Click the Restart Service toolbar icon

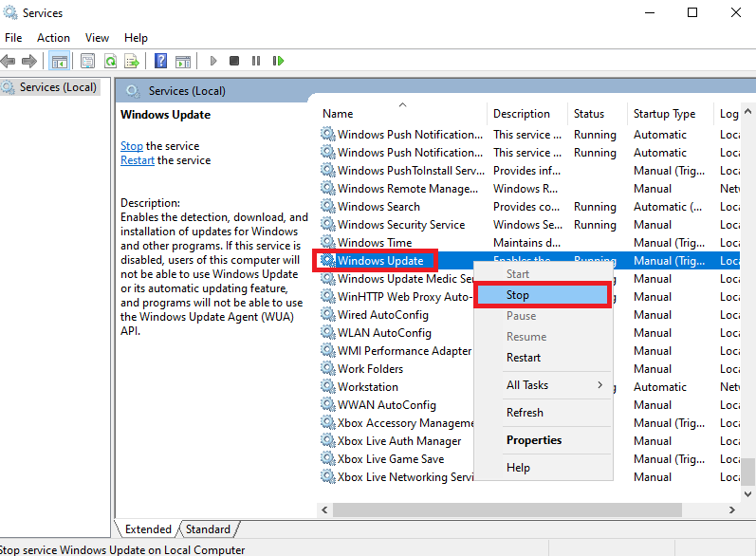pos(278,61)
